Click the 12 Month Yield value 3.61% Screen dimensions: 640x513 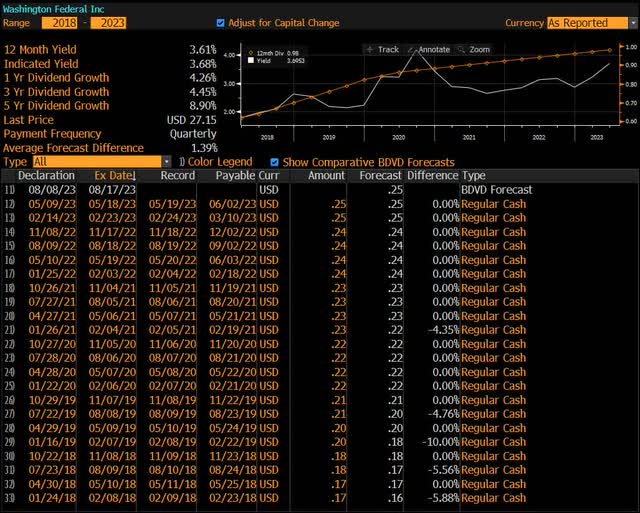[203, 50]
